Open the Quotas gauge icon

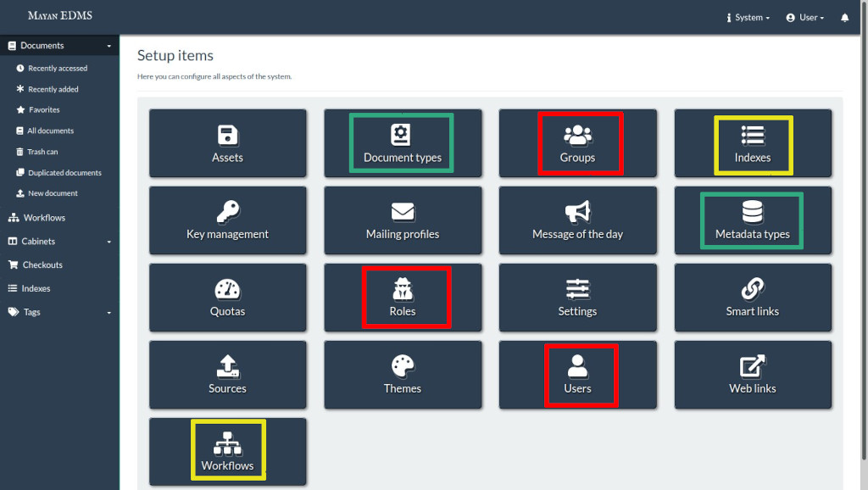click(x=227, y=289)
